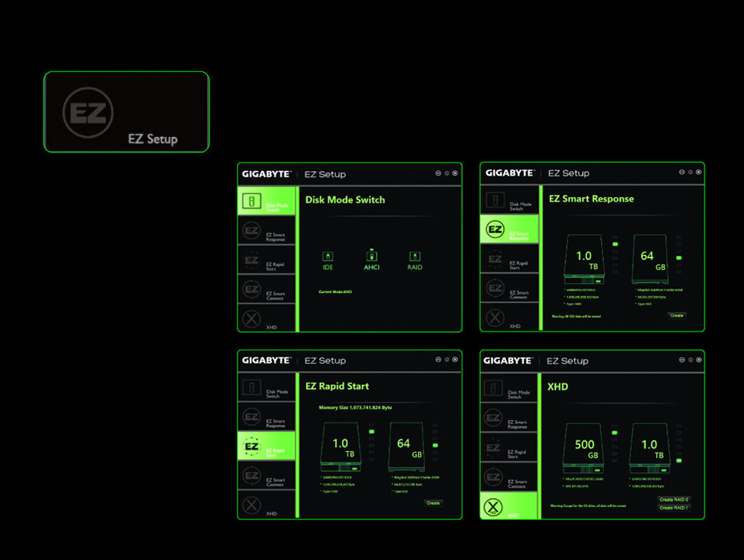Click the 64 GB drive icon in EZ Rapid Start
This screenshot has height=560, width=744.
[403, 446]
